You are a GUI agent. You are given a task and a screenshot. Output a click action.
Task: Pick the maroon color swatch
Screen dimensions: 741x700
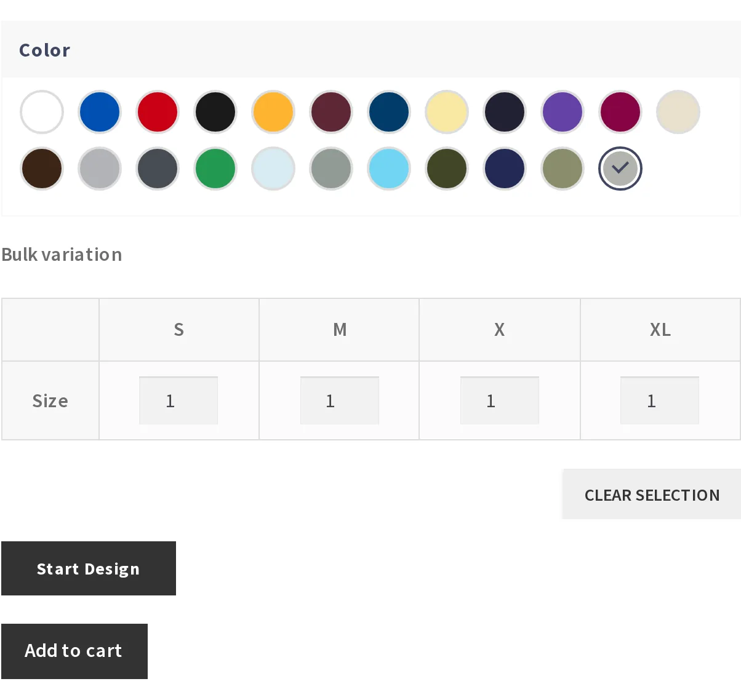point(331,112)
